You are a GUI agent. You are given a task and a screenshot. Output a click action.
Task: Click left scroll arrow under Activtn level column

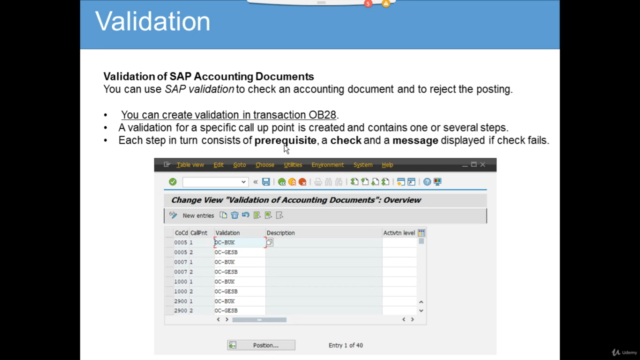tap(404, 320)
